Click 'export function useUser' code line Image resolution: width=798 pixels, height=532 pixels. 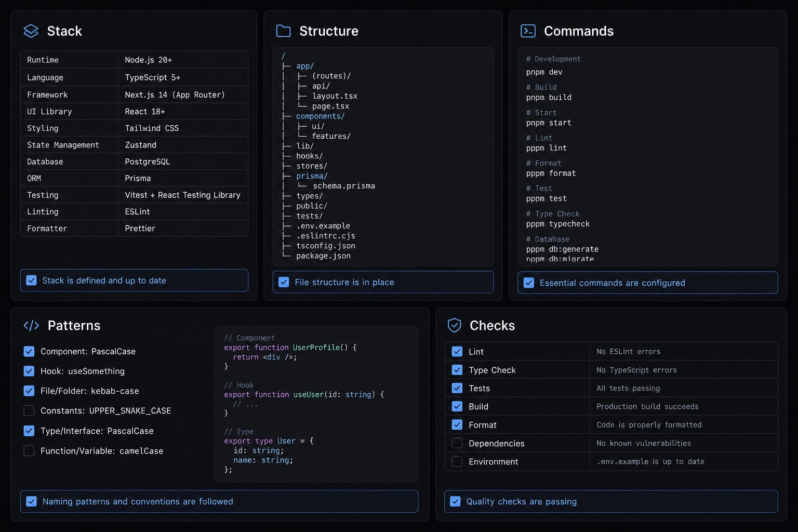point(304,395)
